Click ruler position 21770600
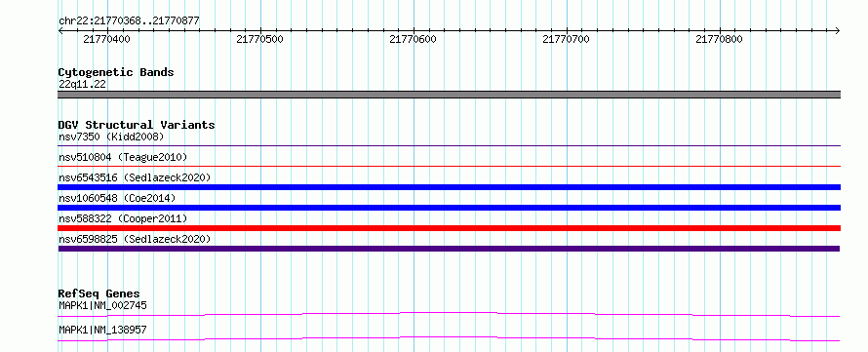 pyautogui.click(x=413, y=39)
